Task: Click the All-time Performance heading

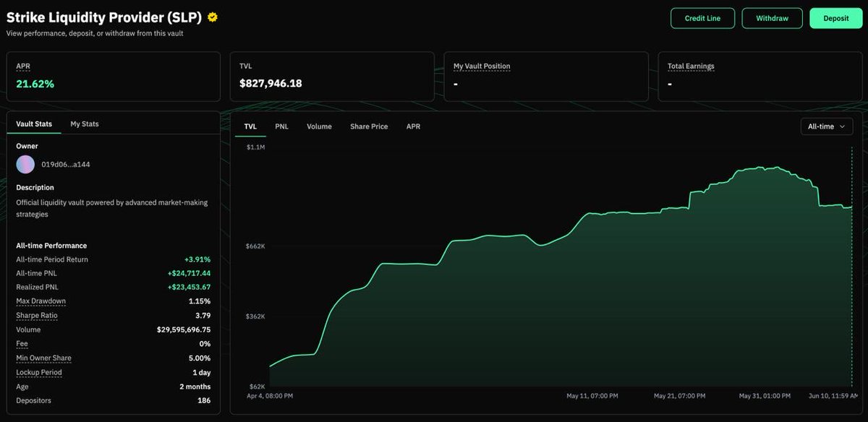Action: [x=51, y=246]
